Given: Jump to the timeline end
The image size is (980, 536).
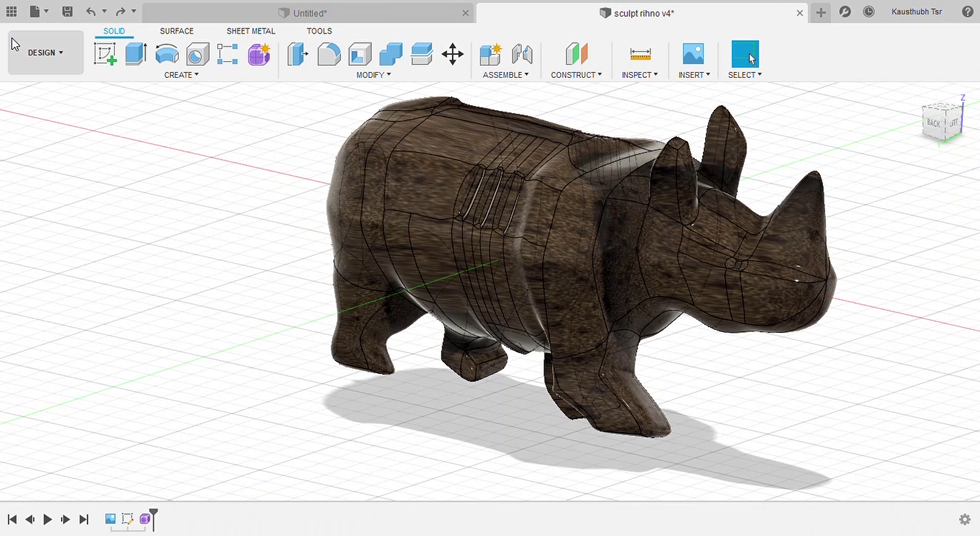Looking at the screenshot, I should pos(84,520).
